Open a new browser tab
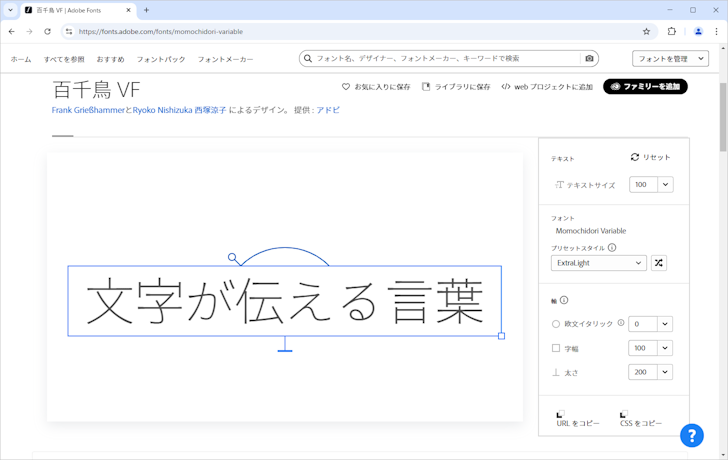The height and width of the screenshot is (460, 728). 146,10
